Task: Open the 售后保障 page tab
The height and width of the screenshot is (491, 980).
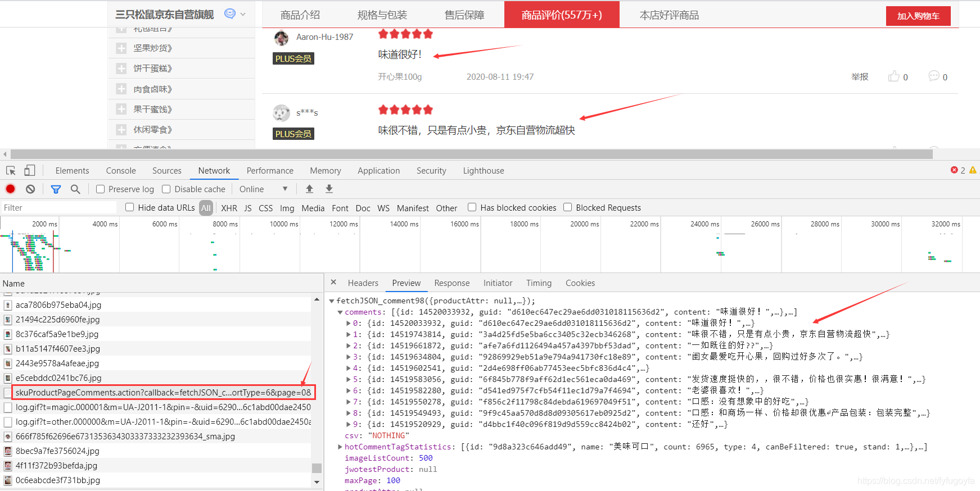Action: pos(464,15)
